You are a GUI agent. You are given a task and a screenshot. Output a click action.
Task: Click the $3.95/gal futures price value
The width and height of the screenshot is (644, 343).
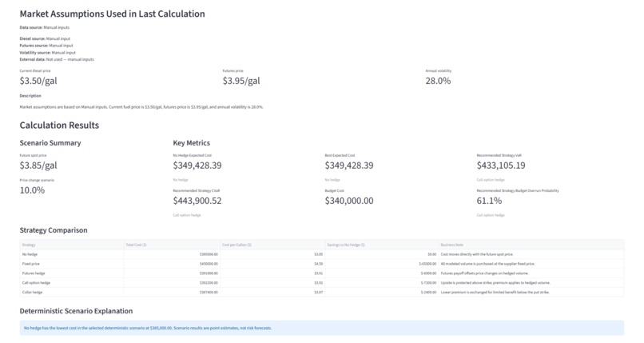pos(241,81)
